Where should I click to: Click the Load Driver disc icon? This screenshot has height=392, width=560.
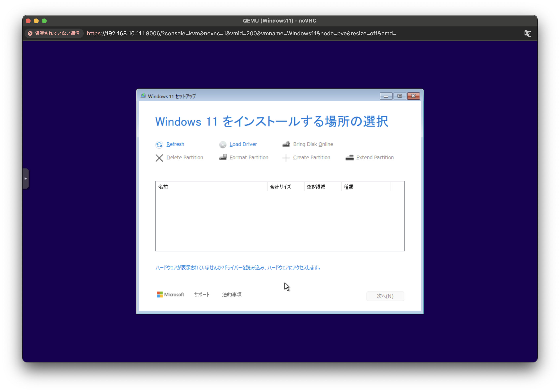[223, 145]
